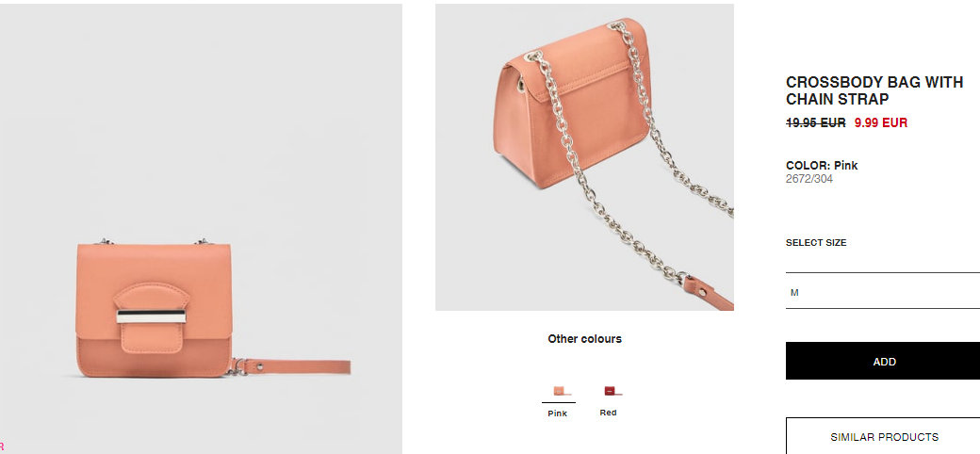Open the back-view bag photo with chain
This screenshot has height=454, width=980.
tap(584, 157)
